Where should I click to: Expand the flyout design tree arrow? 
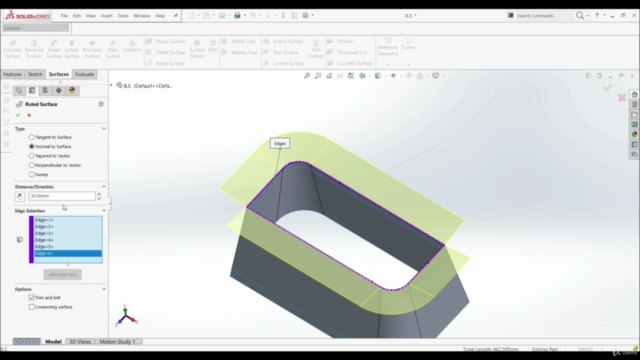[x=111, y=85]
